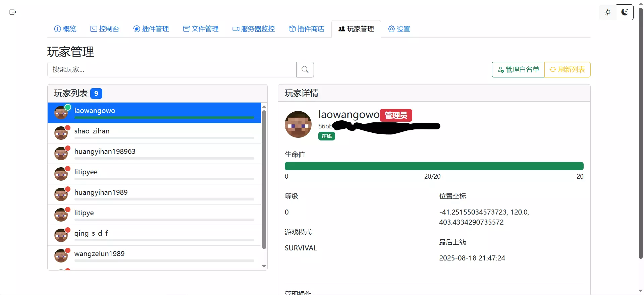Click the 位置坐标 coordinates value
The height and width of the screenshot is (295, 644).
pos(484,217)
